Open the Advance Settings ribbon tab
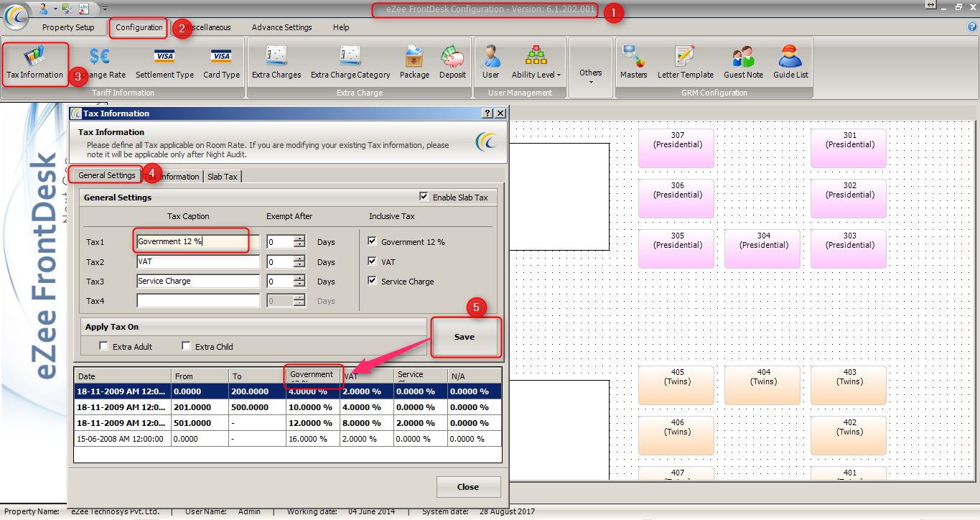The image size is (980, 520). coord(281,27)
